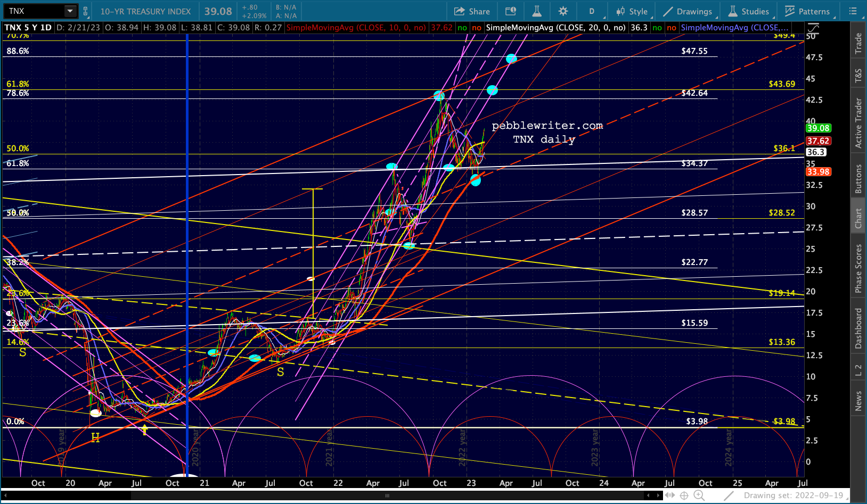Click the horizontal expand arrows icon
The image size is (867, 504).
(669, 495)
